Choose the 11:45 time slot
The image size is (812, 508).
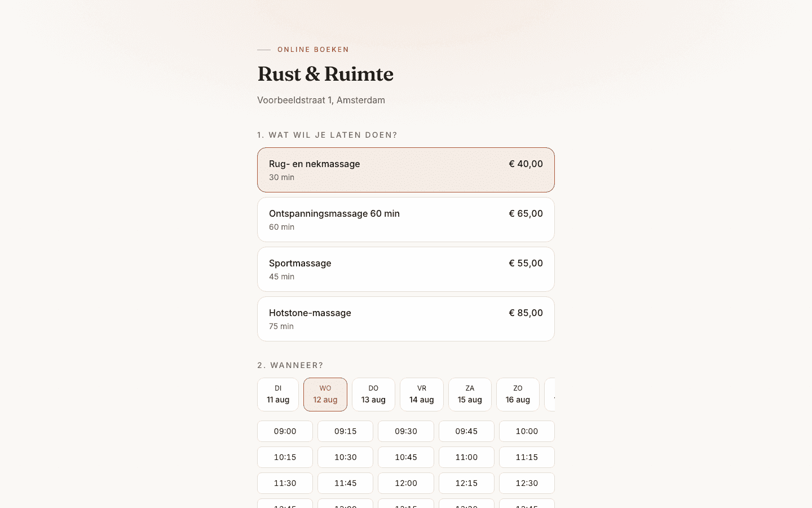click(345, 483)
